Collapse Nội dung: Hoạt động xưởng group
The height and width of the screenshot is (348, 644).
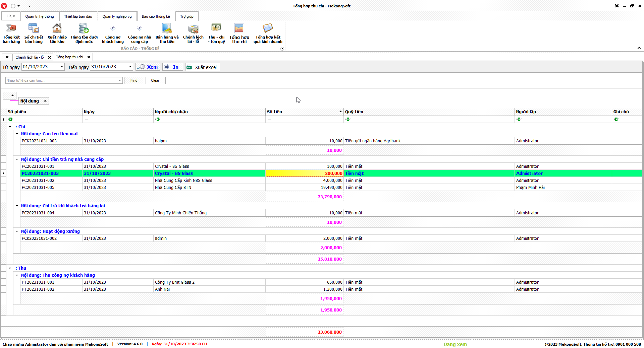pos(17,231)
